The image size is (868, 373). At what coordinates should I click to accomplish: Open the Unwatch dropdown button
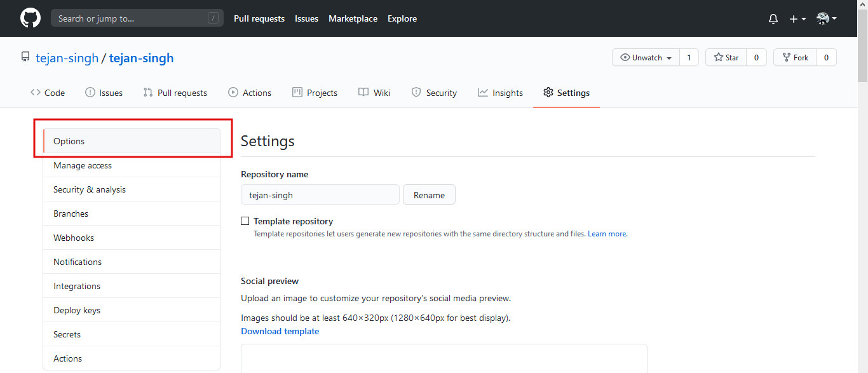(x=646, y=57)
